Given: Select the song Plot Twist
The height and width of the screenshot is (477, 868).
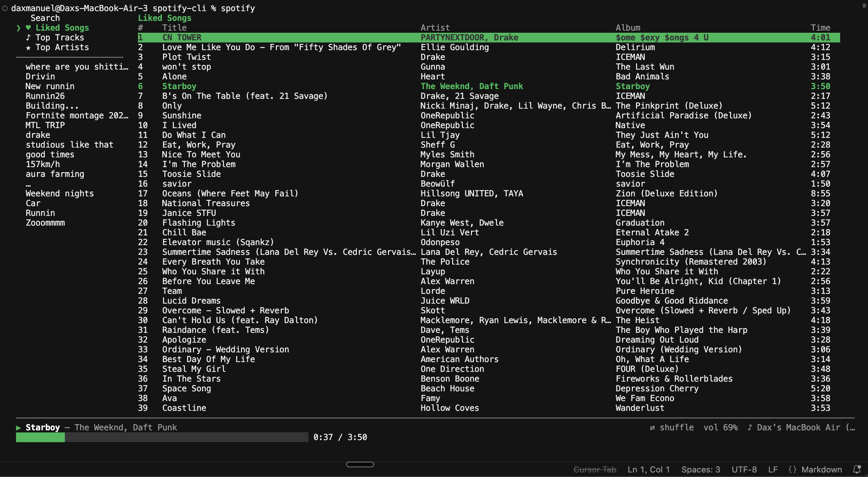Looking at the screenshot, I should (186, 57).
